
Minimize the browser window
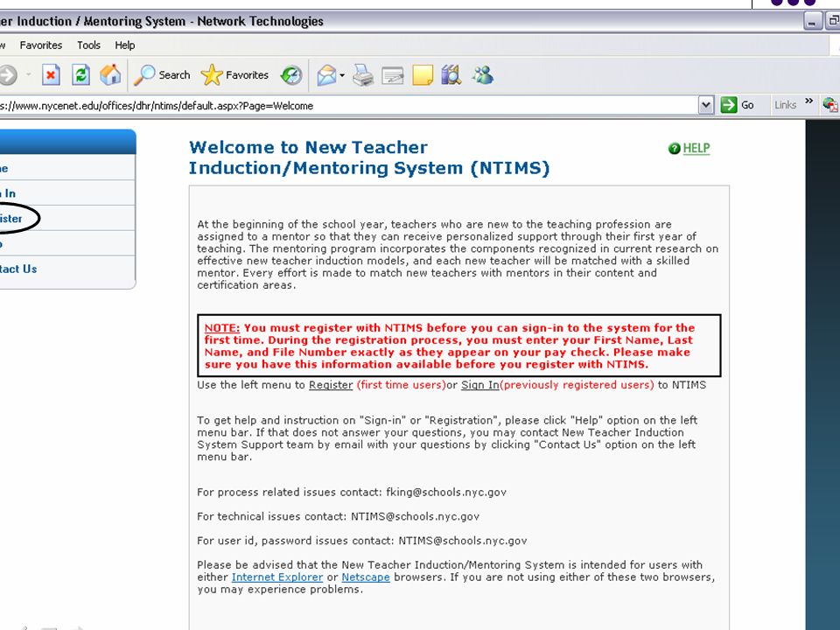pyautogui.click(x=813, y=21)
